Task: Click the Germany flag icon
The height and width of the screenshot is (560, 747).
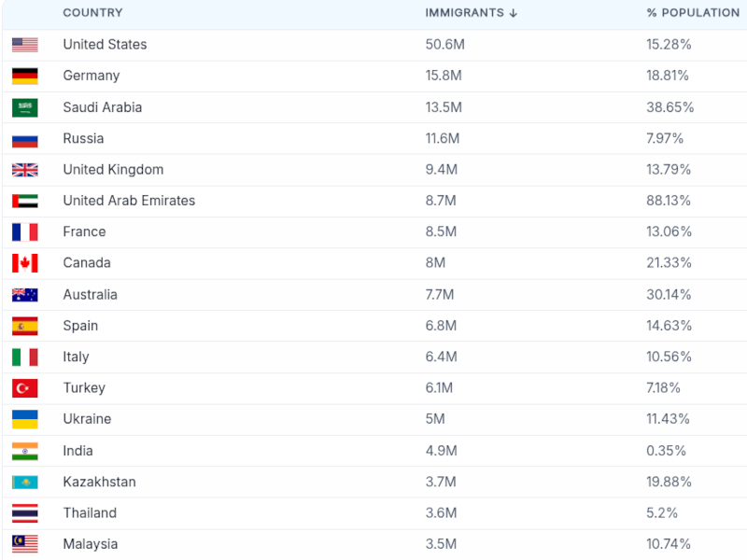Action: pos(25,76)
